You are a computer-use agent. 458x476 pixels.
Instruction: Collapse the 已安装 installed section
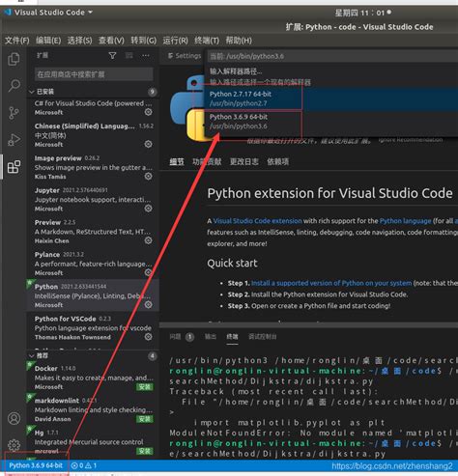pyautogui.click(x=32, y=92)
